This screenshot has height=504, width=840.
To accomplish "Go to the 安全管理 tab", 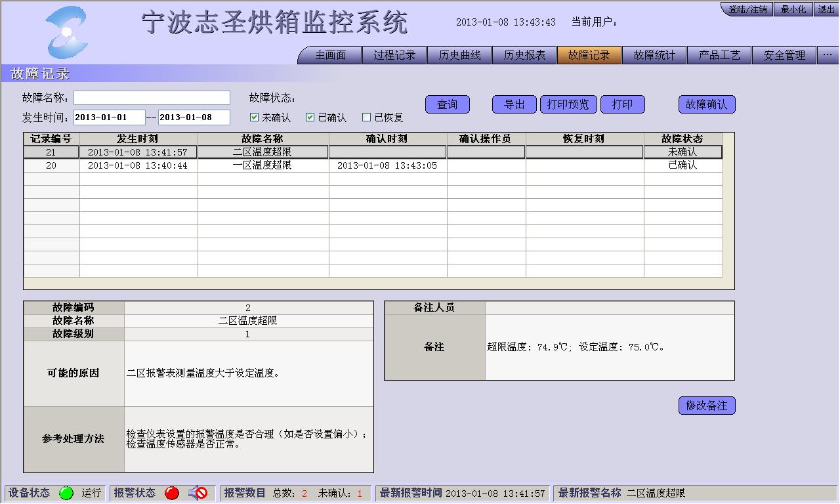I will 784,56.
